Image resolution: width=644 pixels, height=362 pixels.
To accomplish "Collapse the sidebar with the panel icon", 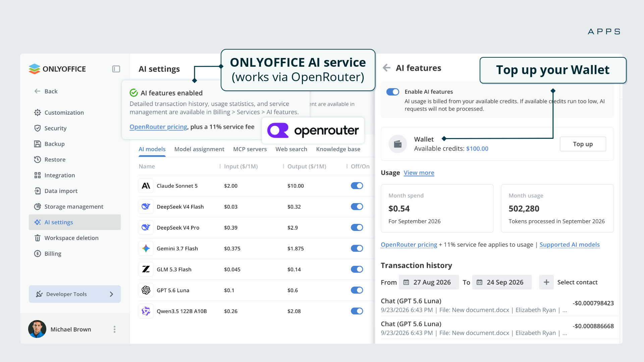I will (x=116, y=69).
